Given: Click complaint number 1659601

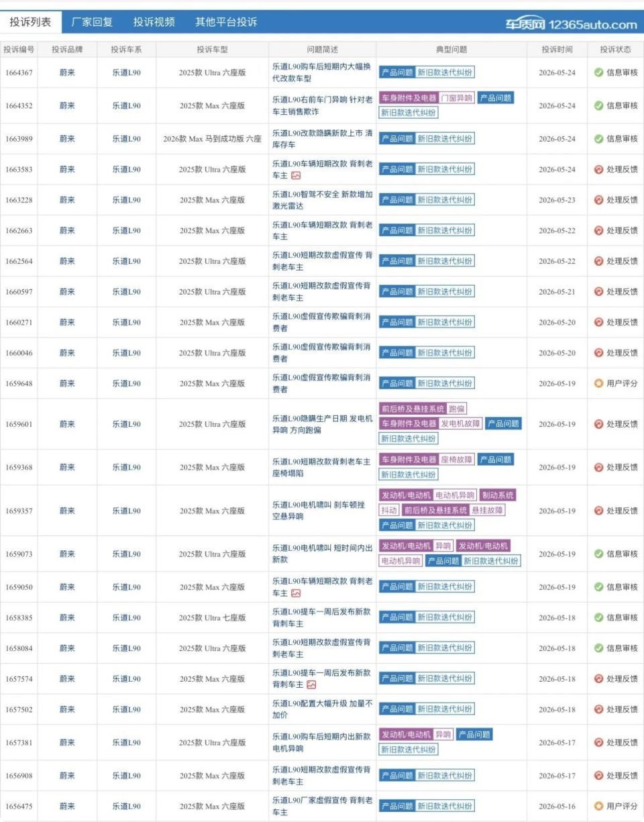Looking at the screenshot, I should 19,424.
